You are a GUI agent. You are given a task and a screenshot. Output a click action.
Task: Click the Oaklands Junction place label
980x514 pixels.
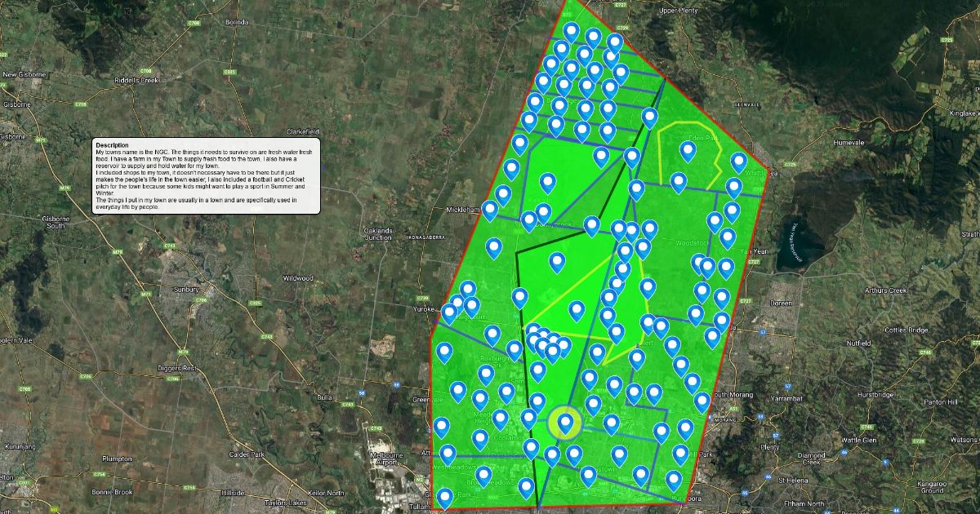(377, 233)
